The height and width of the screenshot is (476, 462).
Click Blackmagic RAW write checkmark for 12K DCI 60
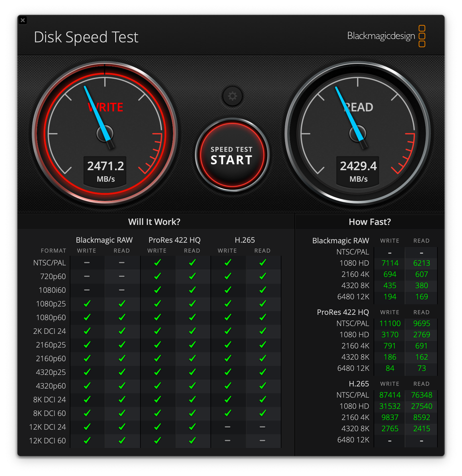(87, 440)
